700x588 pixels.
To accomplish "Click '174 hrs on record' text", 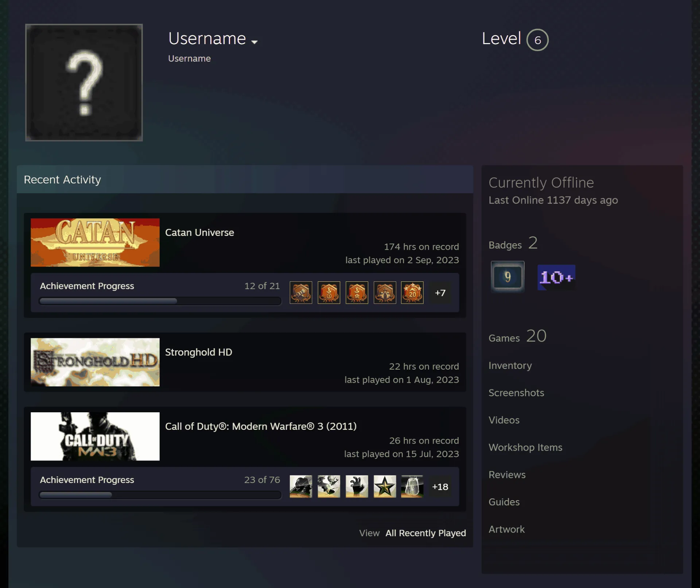I will (x=421, y=247).
